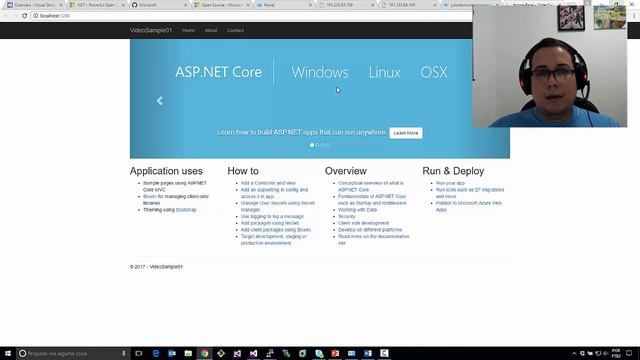Switch to the Panel browser tab

point(283,5)
